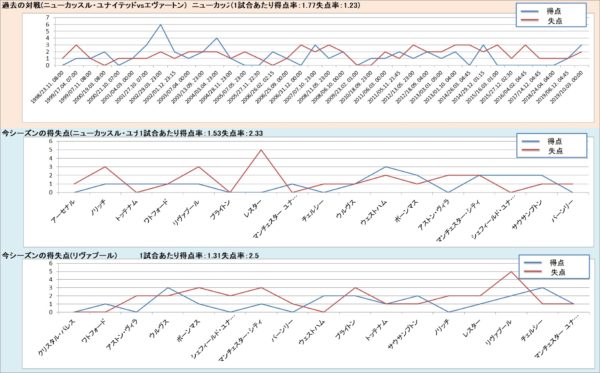Viewport: 600px width, 373px height.
Task: Click アストン・ヴィラ label in the リヴァプール season chart
Action: point(123,334)
